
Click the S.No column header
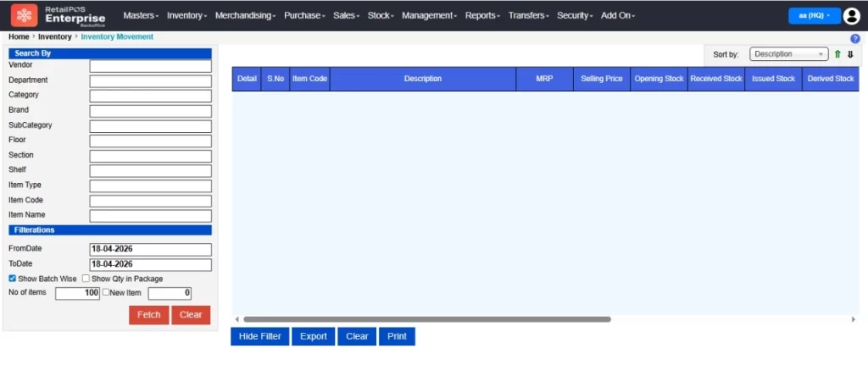coord(275,79)
